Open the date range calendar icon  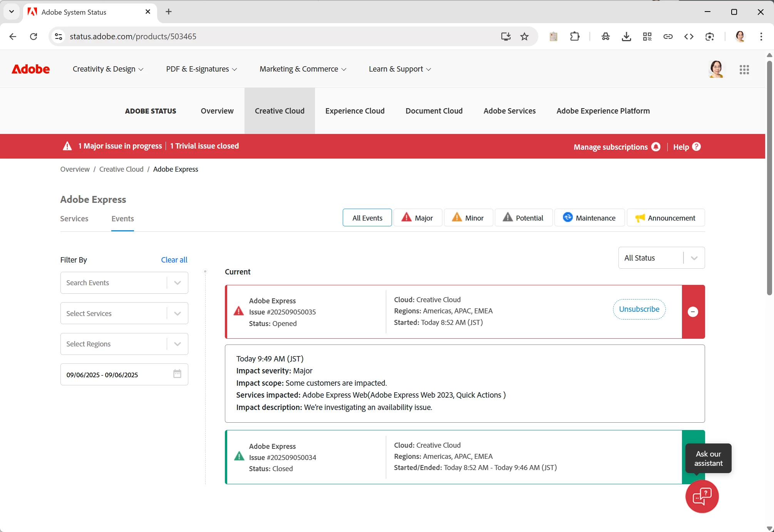click(177, 374)
